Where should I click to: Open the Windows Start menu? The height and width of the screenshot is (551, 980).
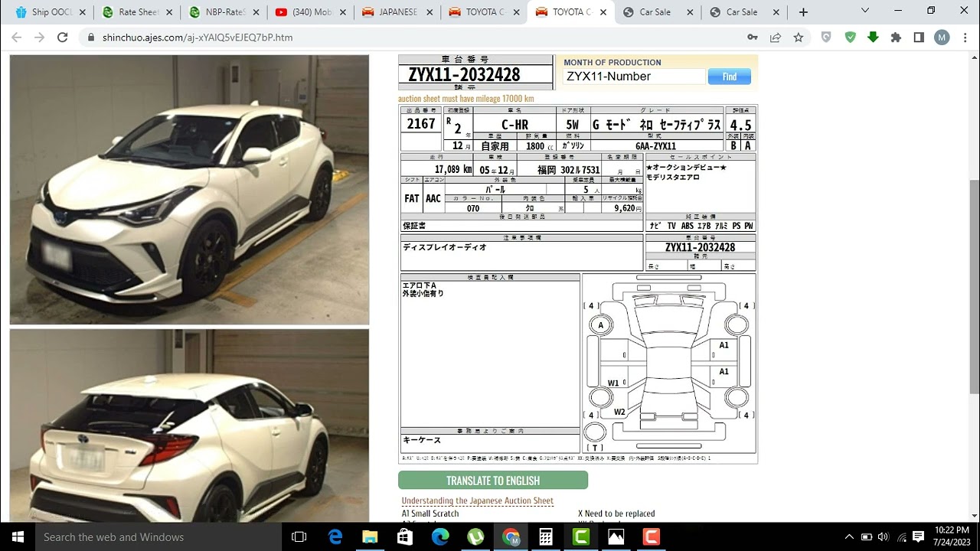pyautogui.click(x=17, y=537)
